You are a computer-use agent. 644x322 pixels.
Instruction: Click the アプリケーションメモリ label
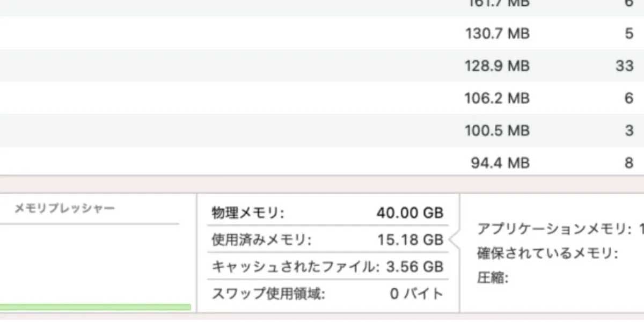pos(554,229)
